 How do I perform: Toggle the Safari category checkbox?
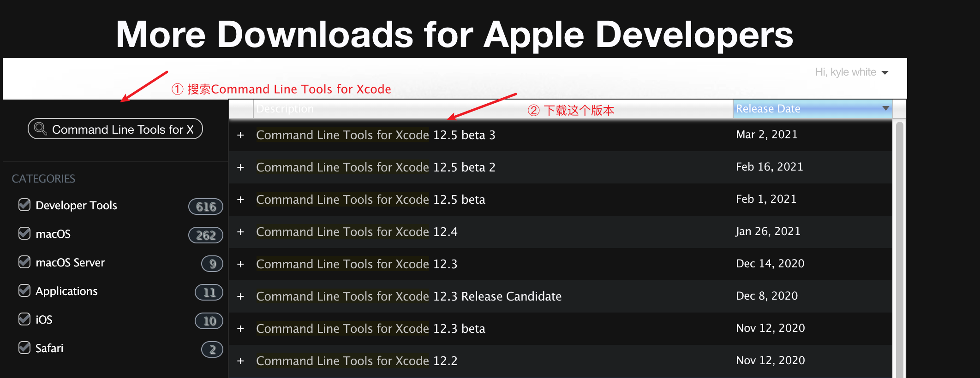[24, 348]
